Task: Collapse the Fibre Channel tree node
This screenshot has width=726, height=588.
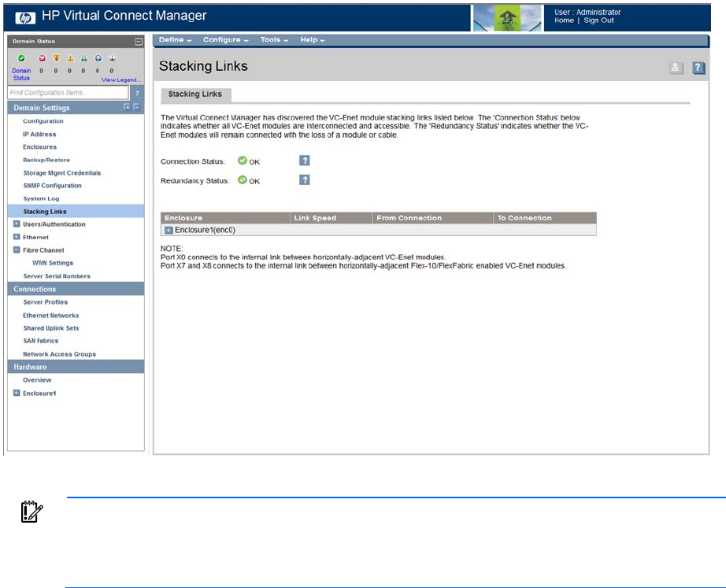Action: [x=17, y=250]
